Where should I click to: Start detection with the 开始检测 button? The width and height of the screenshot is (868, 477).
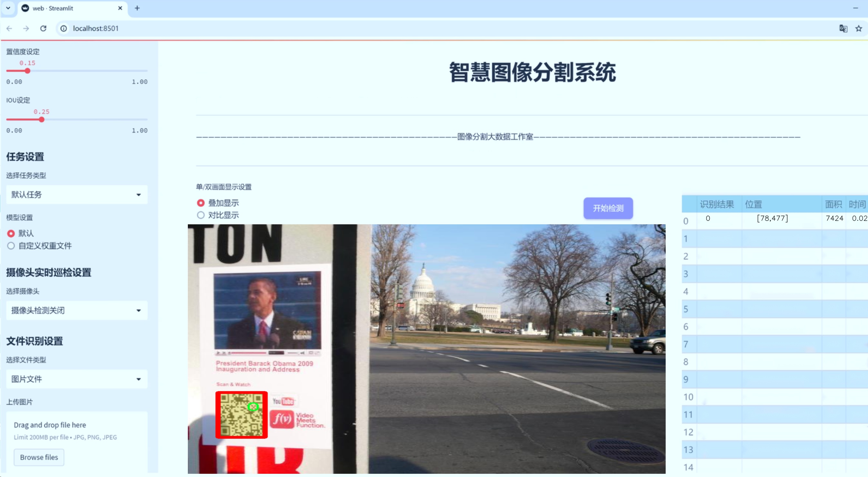coord(608,208)
